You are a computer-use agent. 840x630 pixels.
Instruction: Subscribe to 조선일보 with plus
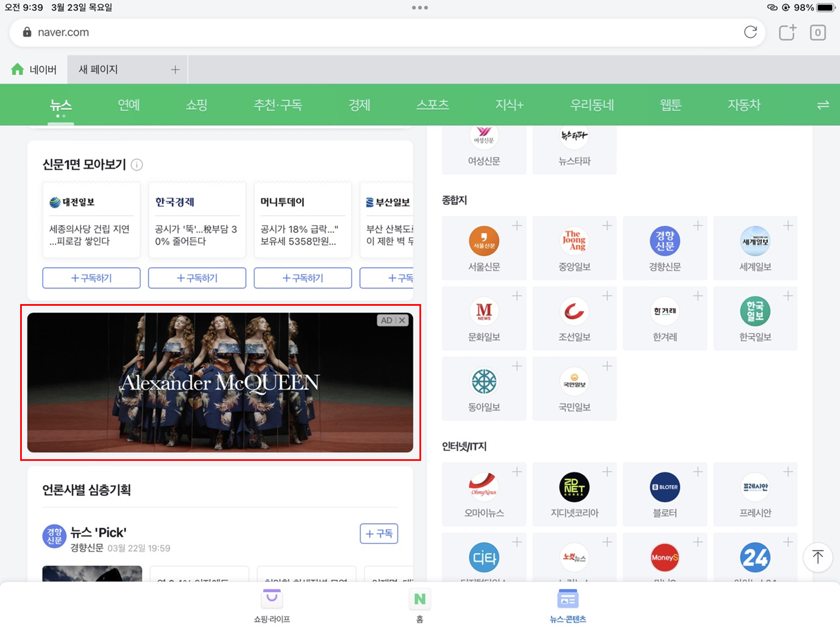607,296
